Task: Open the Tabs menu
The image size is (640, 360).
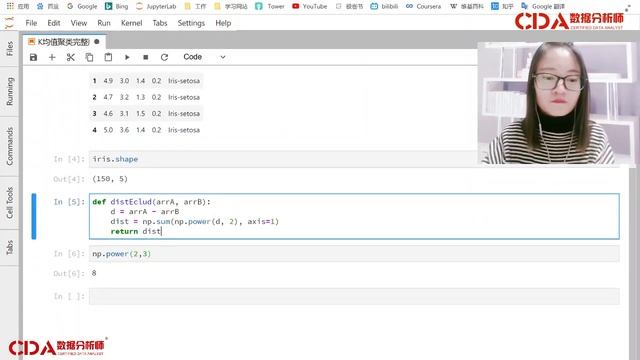Action: click(160, 23)
